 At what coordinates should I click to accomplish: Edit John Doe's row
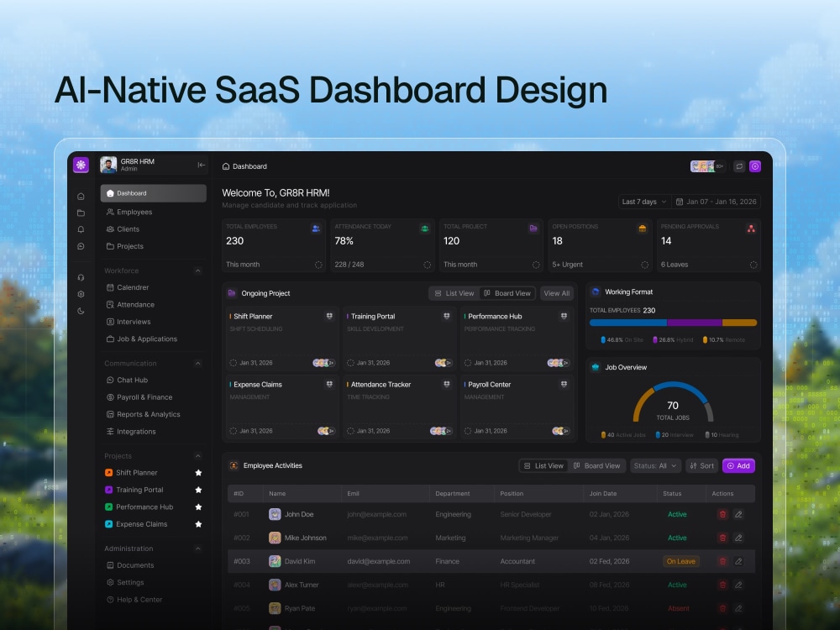pos(738,514)
